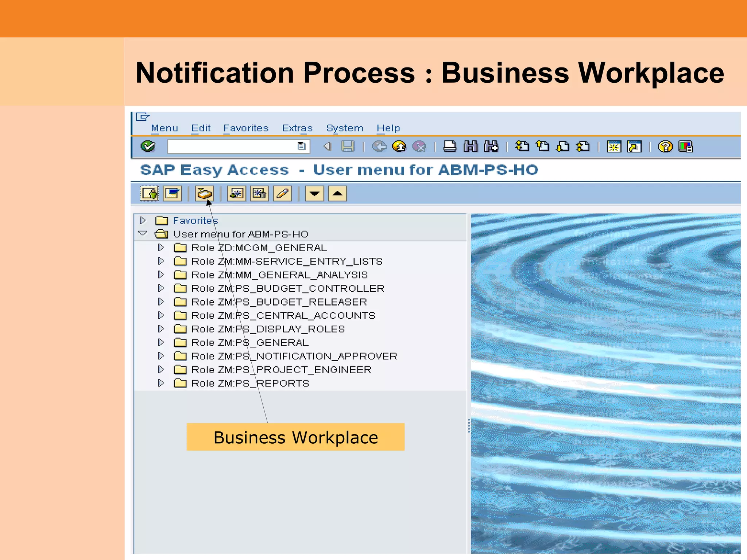Expand Role ZM:MM_GENERAL_ANALYSIS

(160, 275)
